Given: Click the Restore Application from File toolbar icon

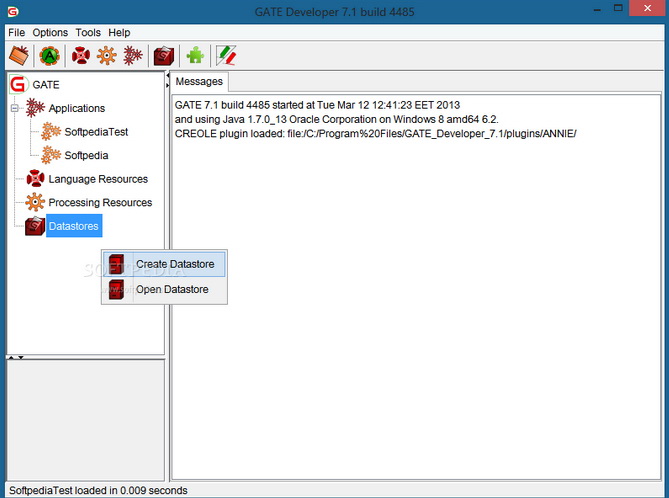Looking at the screenshot, I should [x=19, y=55].
